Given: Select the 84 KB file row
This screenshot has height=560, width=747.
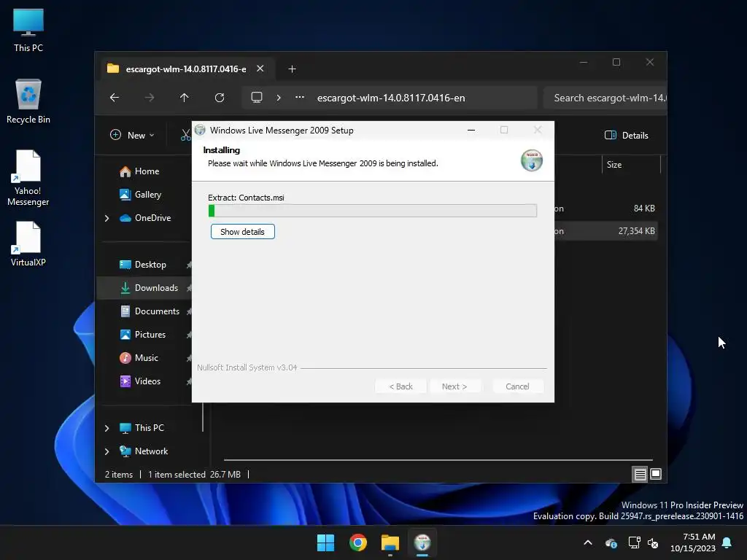Looking at the screenshot, I should [x=605, y=209].
